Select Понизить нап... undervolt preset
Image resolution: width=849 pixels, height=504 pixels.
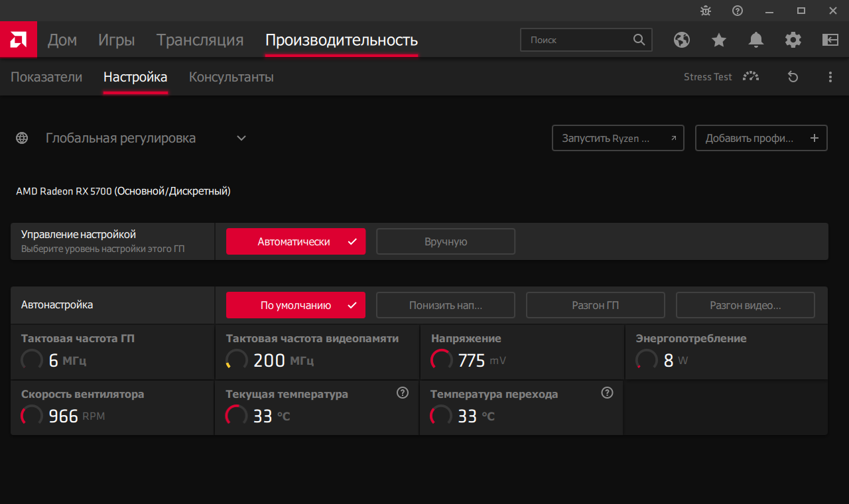(x=446, y=305)
